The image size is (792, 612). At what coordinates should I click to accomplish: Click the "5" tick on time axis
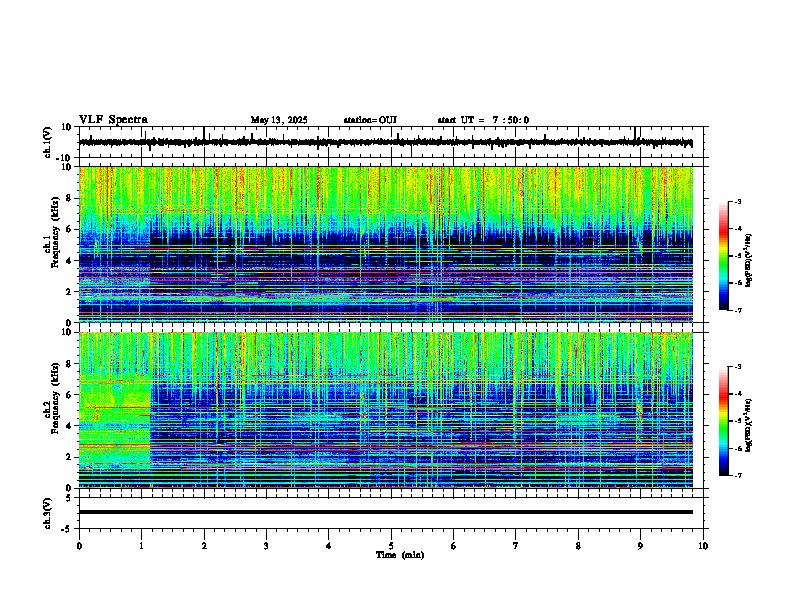point(391,546)
